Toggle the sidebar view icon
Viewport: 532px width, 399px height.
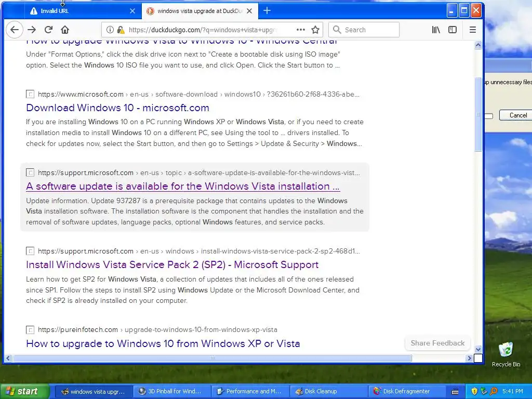tap(453, 30)
